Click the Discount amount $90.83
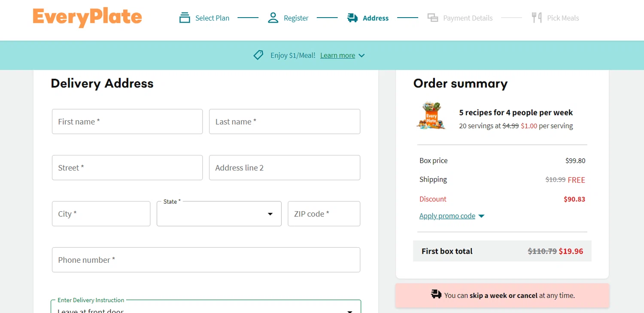644x313 pixels. pos(574,199)
